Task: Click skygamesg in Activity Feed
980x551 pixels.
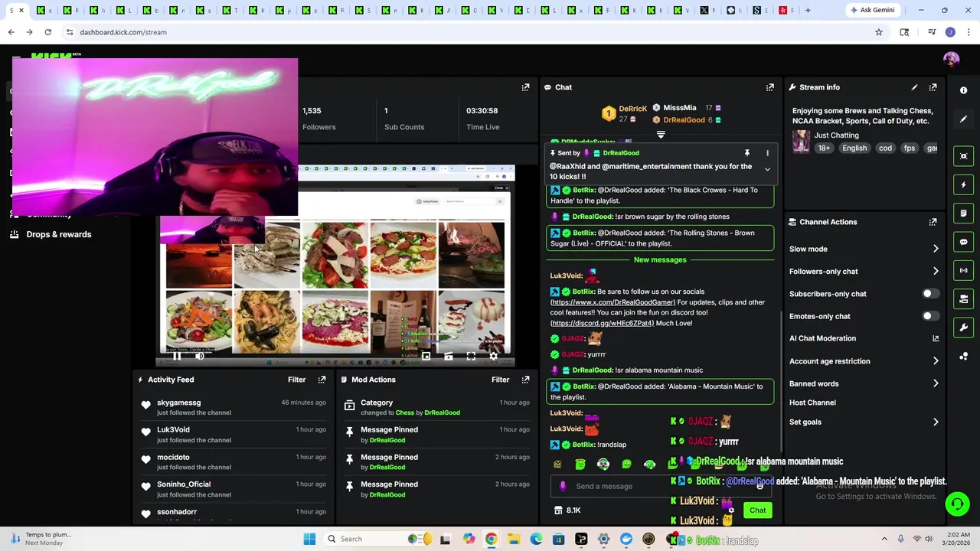Action: pos(178,403)
